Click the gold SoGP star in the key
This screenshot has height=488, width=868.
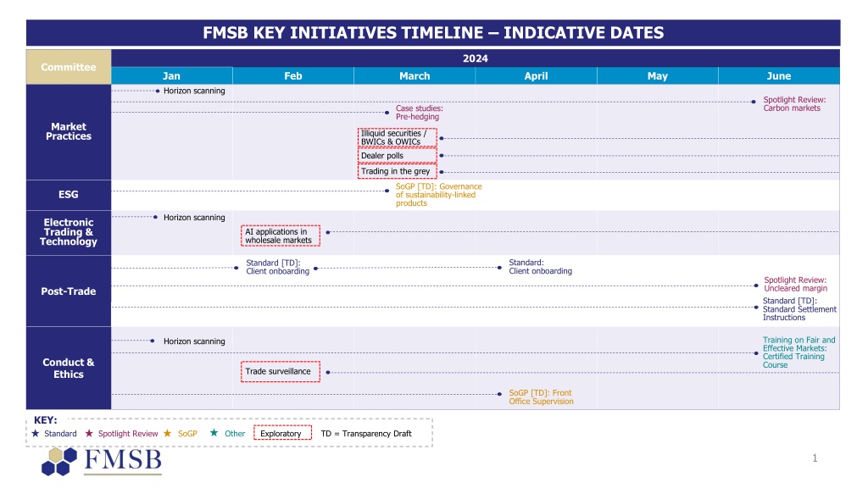(167, 433)
